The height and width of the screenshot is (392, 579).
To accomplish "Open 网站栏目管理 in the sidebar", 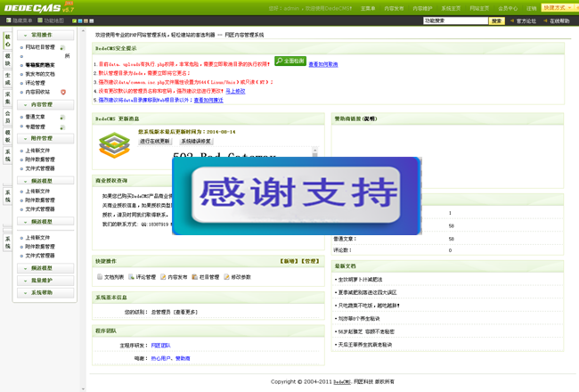I will pyautogui.click(x=40, y=47).
